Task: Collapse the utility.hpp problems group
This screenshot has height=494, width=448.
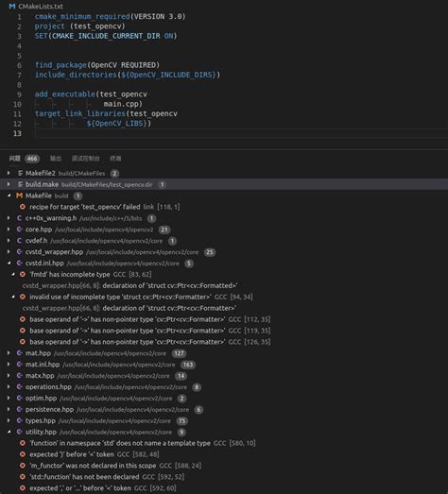Action: pyautogui.click(x=9, y=432)
